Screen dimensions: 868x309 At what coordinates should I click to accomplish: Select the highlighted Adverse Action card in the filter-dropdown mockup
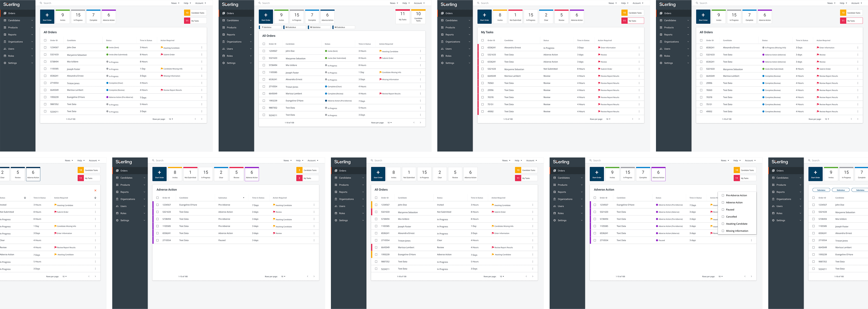(x=658, y=174)
